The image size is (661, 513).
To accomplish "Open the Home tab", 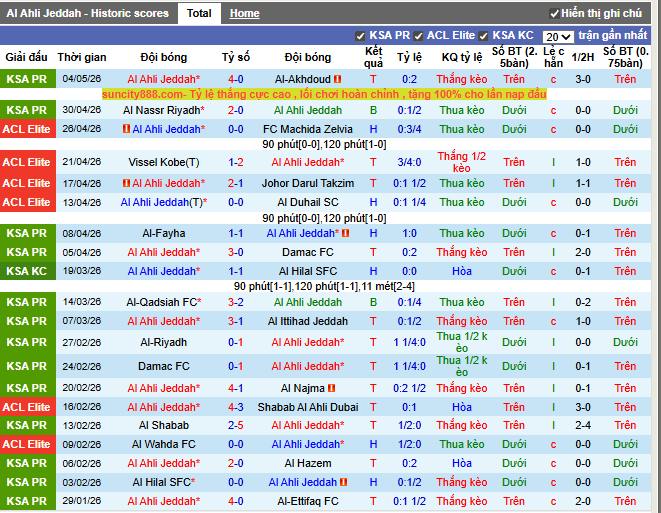I will click(245, 13).
